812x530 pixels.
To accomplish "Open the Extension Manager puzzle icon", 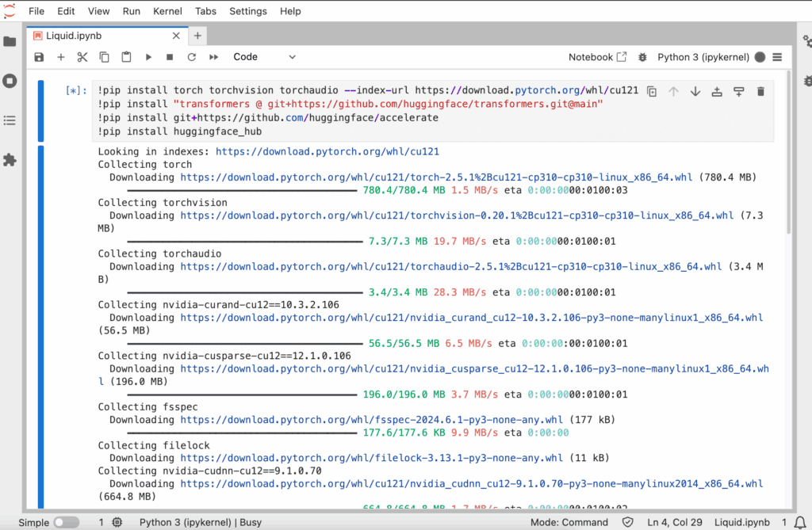I will coord(10,160).
